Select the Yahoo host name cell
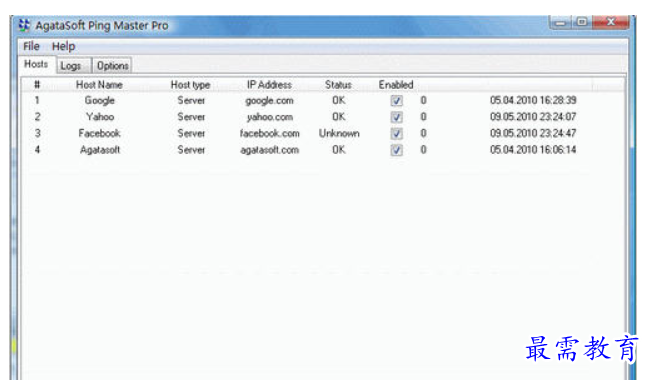Viewport: 647px width, 380px height. click(x=100, y=117)
